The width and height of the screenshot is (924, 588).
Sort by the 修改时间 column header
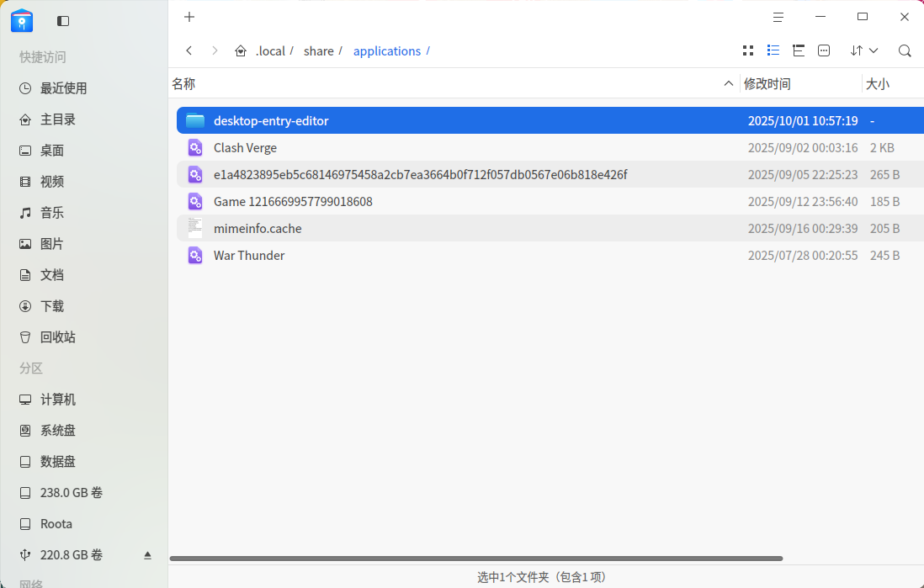pyautogui.click(x=767, y=83)
